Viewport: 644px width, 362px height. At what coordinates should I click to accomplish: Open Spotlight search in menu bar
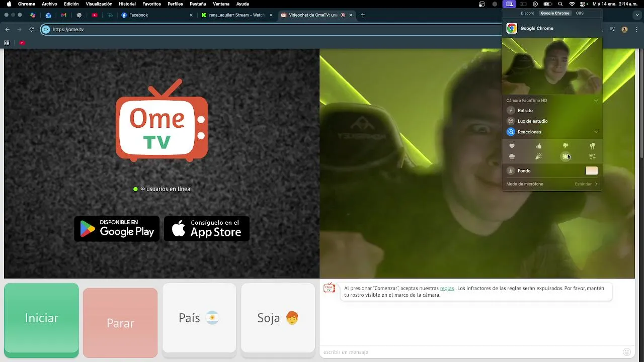pos(560,4)
